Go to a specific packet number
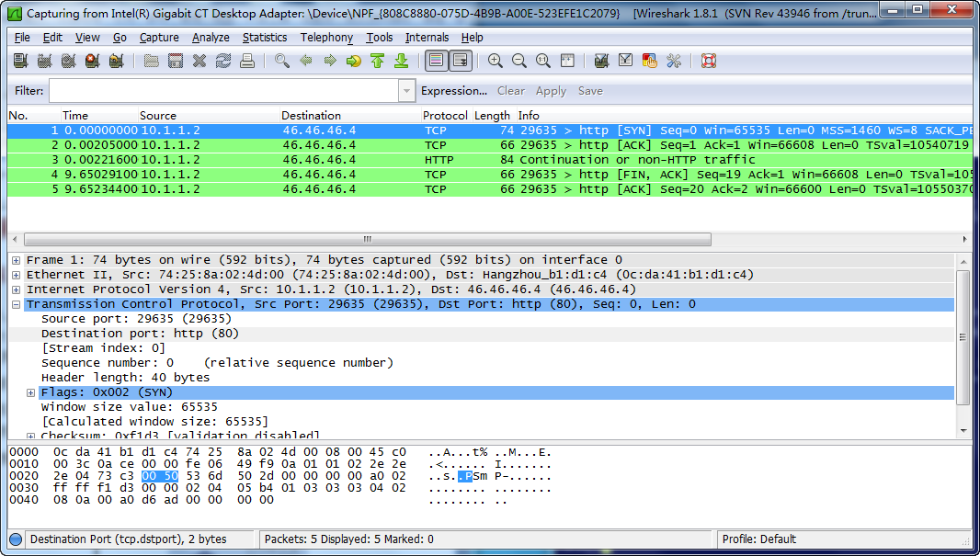980x556 pixels. click(354, 61)
